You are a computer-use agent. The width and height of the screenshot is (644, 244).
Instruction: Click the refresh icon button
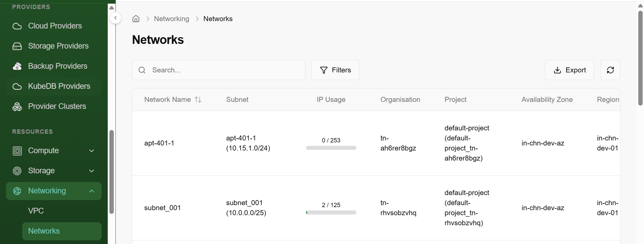tap(610, 70)
